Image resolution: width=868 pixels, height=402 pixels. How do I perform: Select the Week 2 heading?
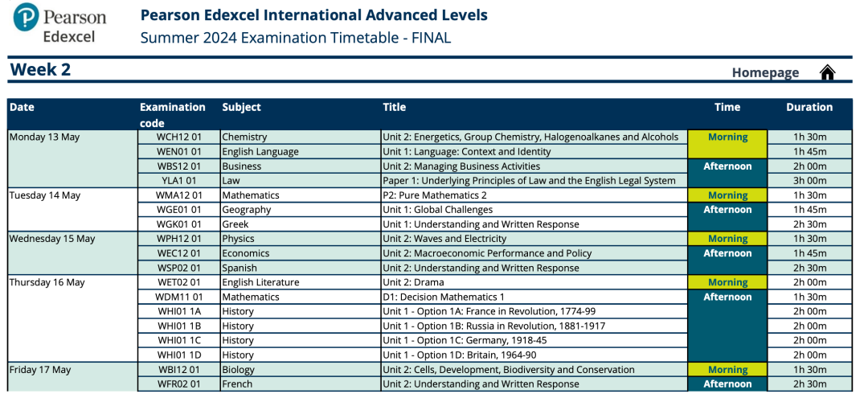[x=40, y=70]
